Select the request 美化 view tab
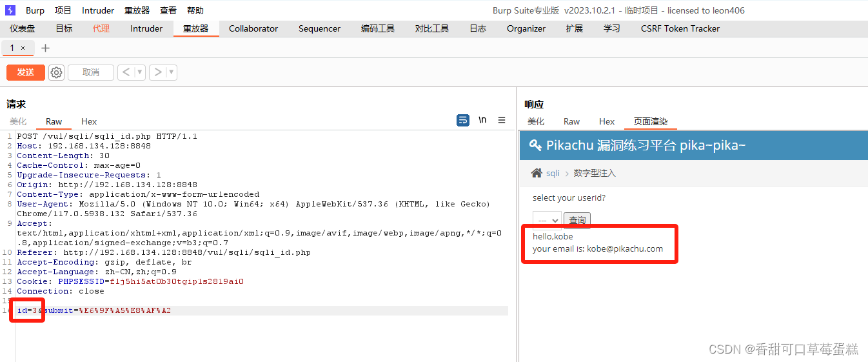 pyautogui.click(x=18, y=121)
